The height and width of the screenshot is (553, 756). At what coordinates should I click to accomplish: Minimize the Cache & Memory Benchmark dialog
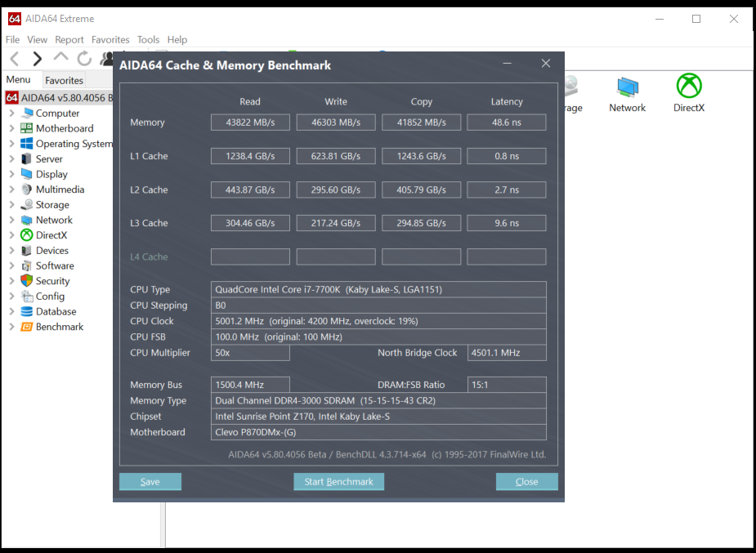[x=508, y=64]
